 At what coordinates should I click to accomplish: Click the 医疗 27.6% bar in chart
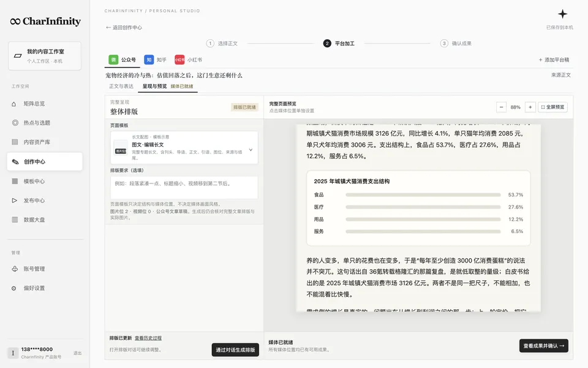tap(423, 207)
